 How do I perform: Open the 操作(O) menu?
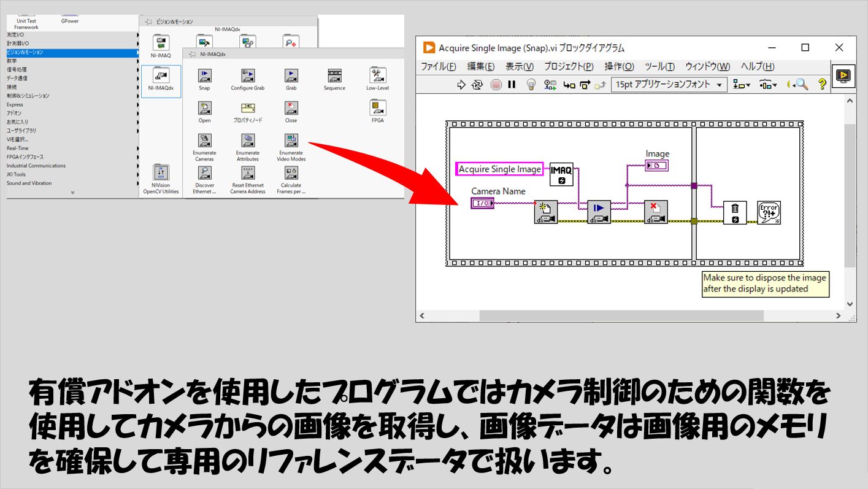coord(619,66)
